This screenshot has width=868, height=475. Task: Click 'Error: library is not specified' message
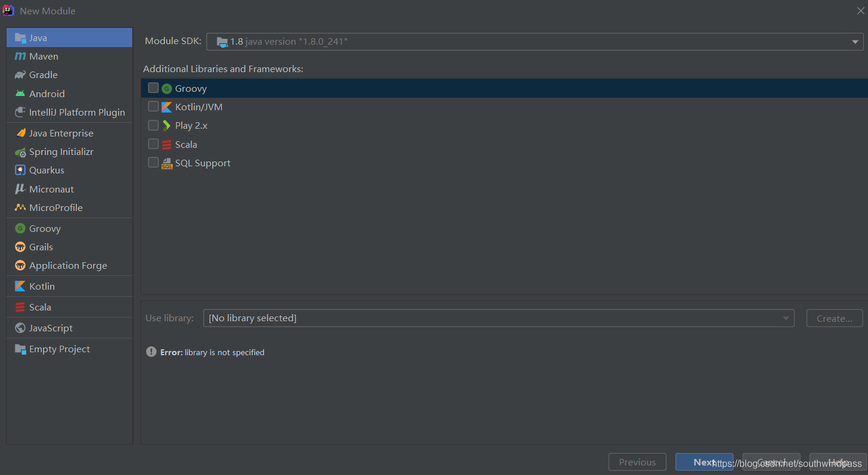(212, 352)
